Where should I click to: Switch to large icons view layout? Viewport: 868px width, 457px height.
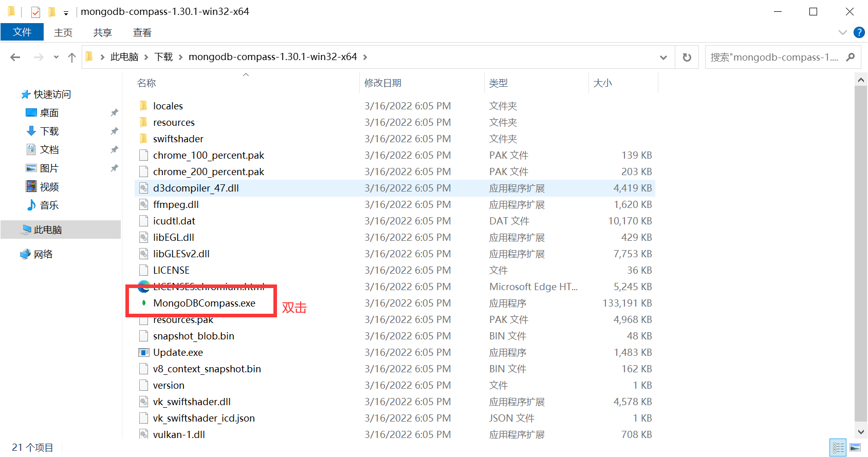pos(856,447)
